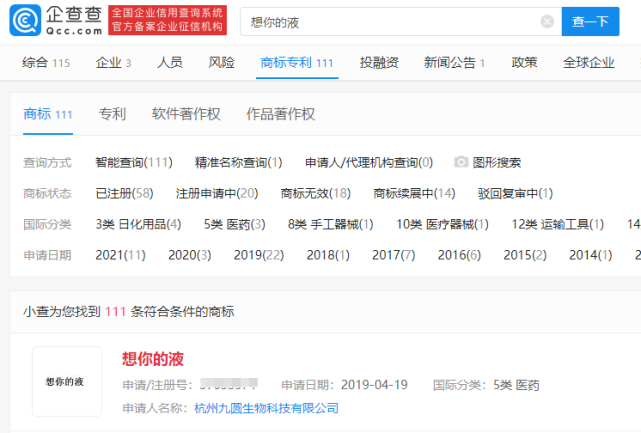Click the 查一下 search button
The height and width of the screenshot is (433, 641).
[590, 21]
